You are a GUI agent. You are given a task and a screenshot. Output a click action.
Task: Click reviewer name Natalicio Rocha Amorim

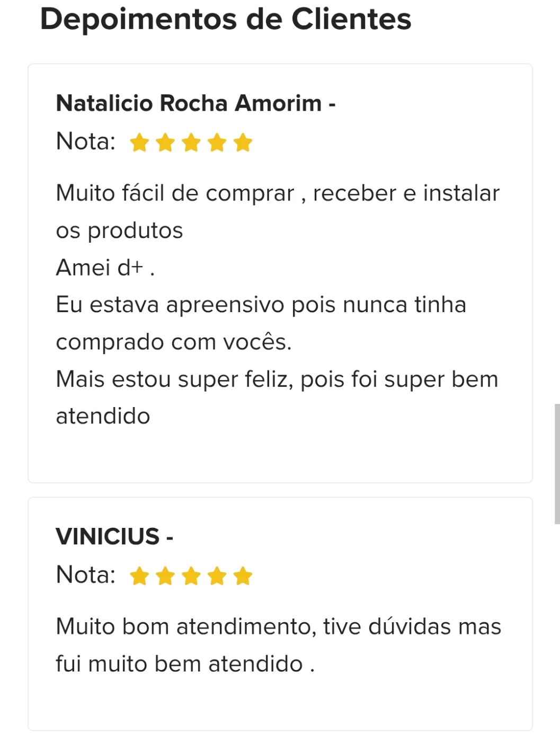(189, 103)
